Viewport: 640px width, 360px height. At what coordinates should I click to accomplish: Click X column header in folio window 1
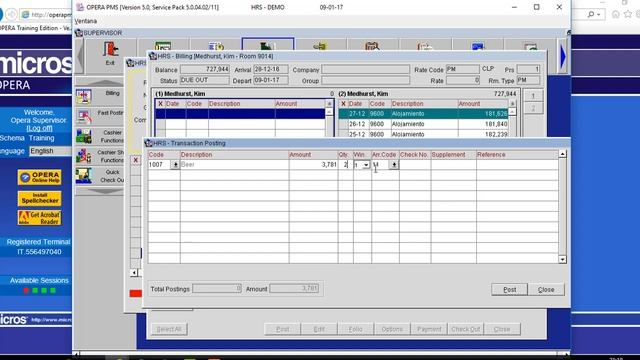(160, 104)
